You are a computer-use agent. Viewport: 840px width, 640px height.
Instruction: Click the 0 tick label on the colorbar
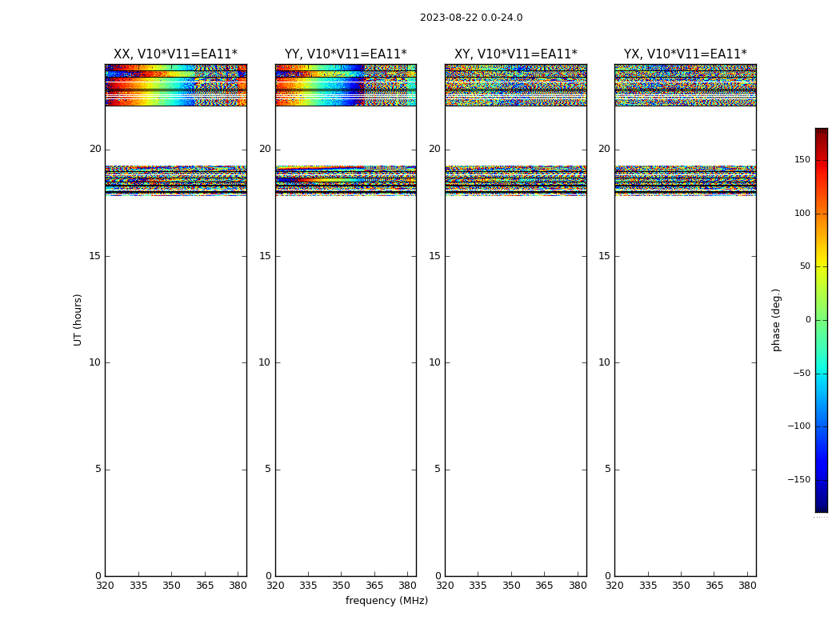pyautogui.click(x=808, y=320)
